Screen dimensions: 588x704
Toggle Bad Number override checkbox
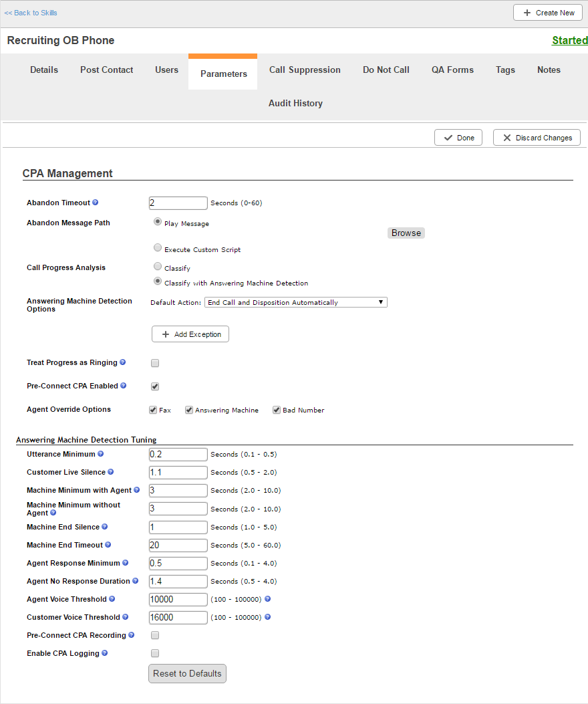[277, 410]
